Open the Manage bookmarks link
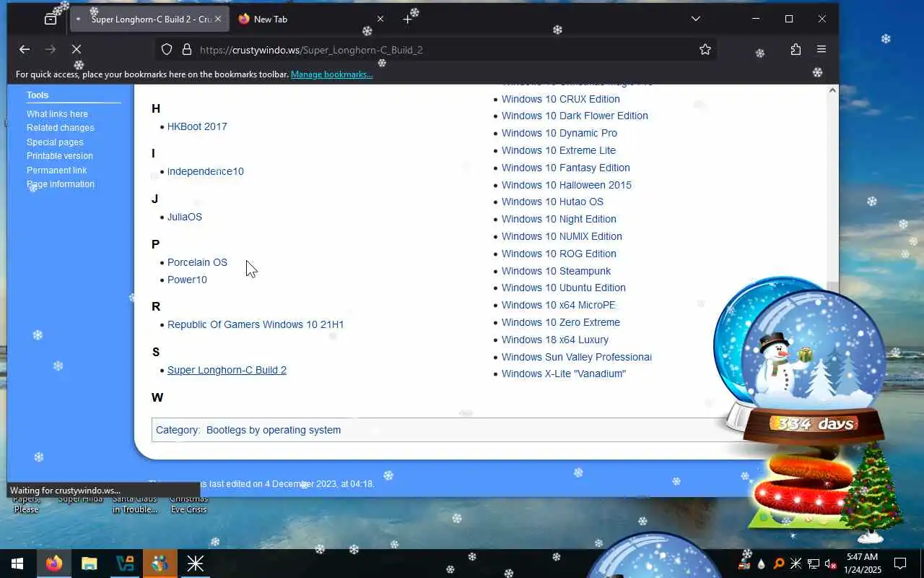 pos(331,74)
